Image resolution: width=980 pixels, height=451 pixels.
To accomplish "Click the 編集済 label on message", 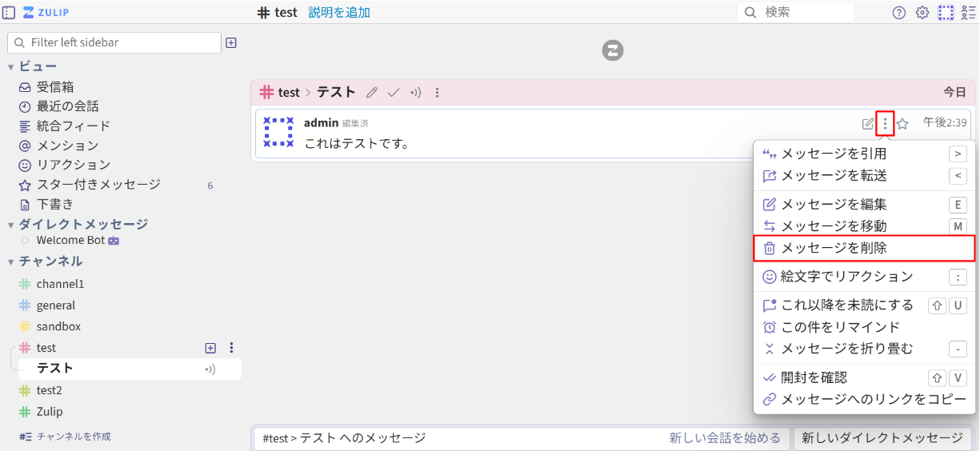I will pos(355,124).
